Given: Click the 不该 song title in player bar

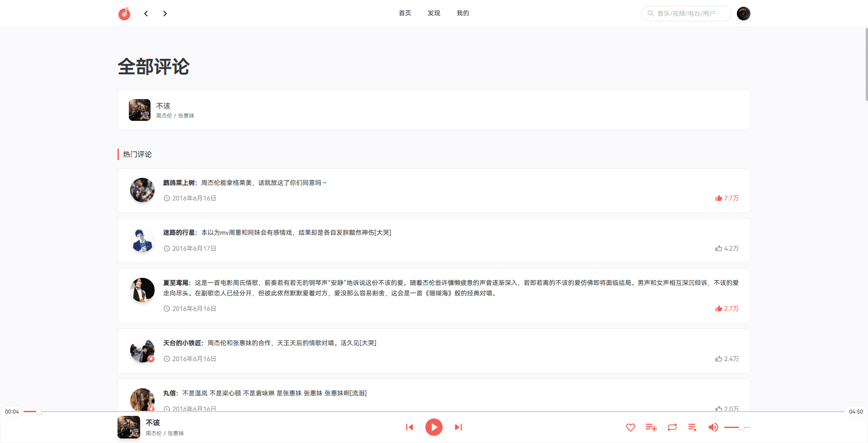Looking at the screenshot, I should click(x=153, y=423).
